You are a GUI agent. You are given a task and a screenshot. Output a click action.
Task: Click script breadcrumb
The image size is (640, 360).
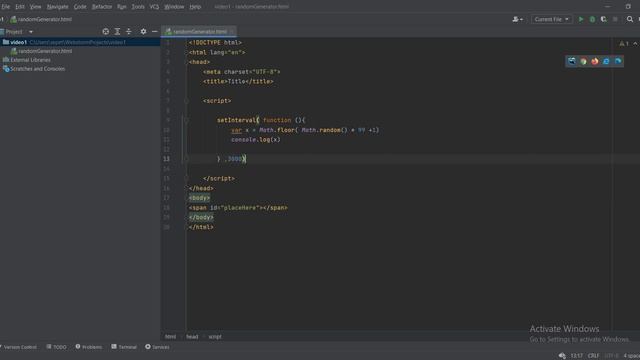click(215, 337)
